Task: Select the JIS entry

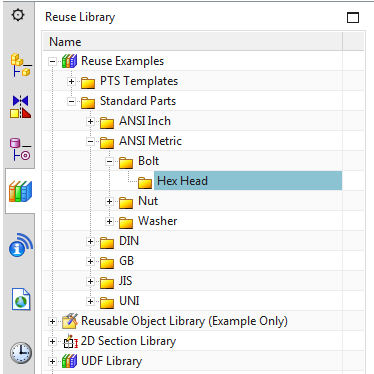Action: [x=126, y=281]
